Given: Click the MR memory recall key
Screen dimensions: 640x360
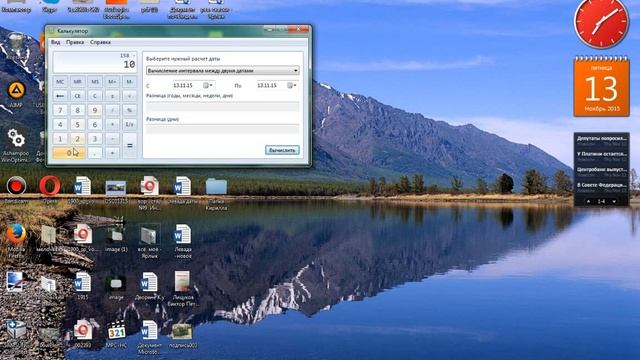Looking at the screenshot, I should 77,82.
